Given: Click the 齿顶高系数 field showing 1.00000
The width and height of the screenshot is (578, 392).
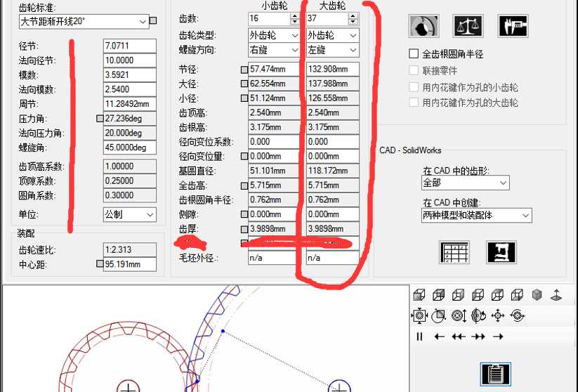Looking at the screenshot, I should (130, 166).
